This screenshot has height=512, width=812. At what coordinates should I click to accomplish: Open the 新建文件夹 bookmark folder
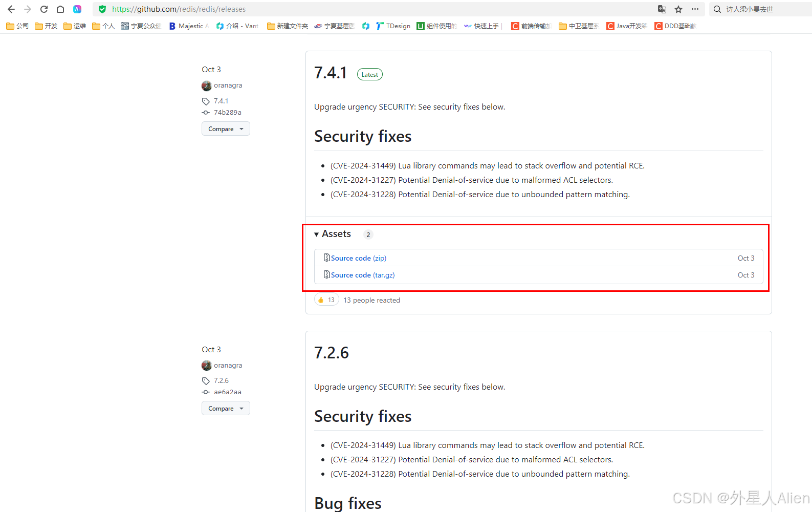(x=288, y=26)
